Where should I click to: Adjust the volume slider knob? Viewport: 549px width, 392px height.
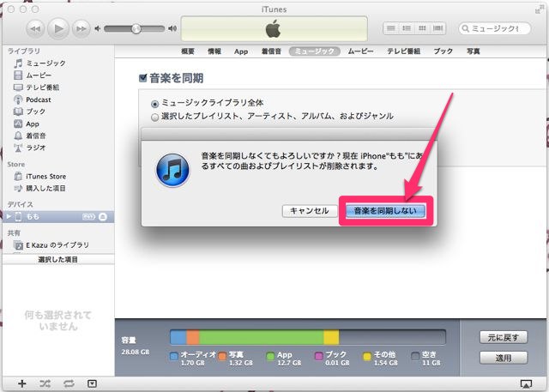point(136,28)
